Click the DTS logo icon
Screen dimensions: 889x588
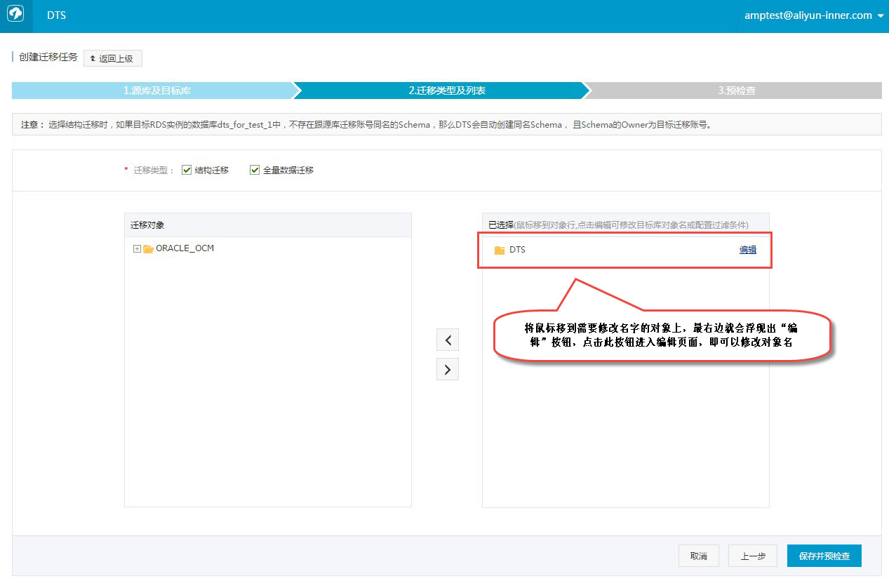click(x=15, y=15)
